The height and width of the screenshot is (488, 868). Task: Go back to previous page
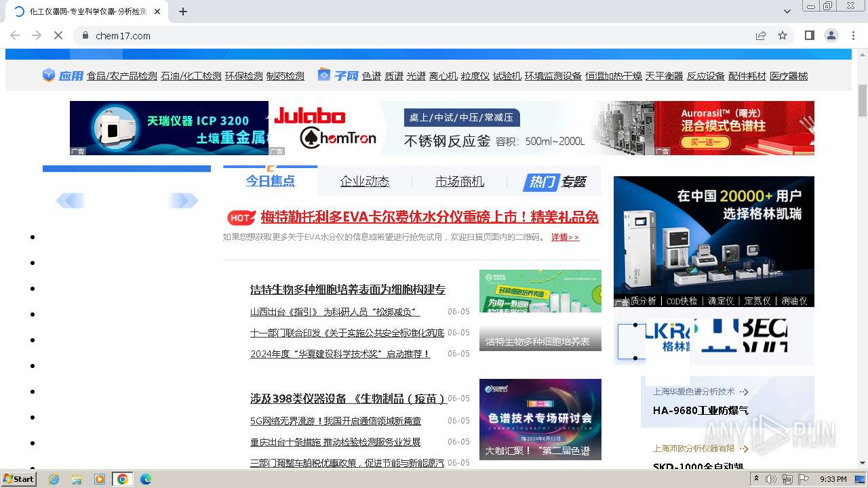15,35
